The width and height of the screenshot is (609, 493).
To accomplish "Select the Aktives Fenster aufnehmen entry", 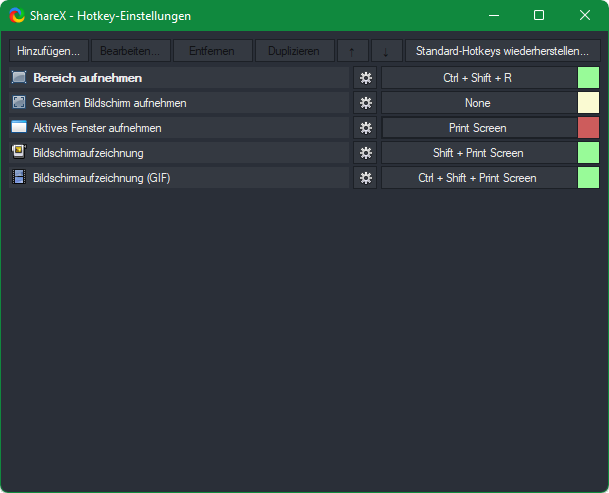I will [x=180, y=128].
